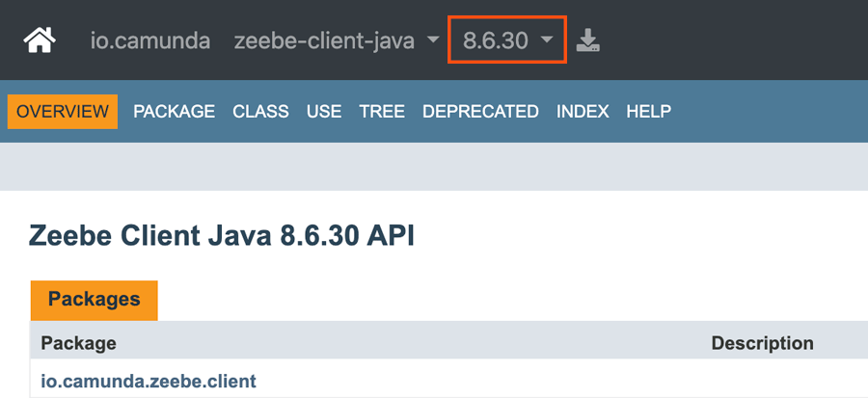
Task: Click the Zeebe Client Java 8.6.30 API heading
Action: pyautogui.click(x=222, y=236)
